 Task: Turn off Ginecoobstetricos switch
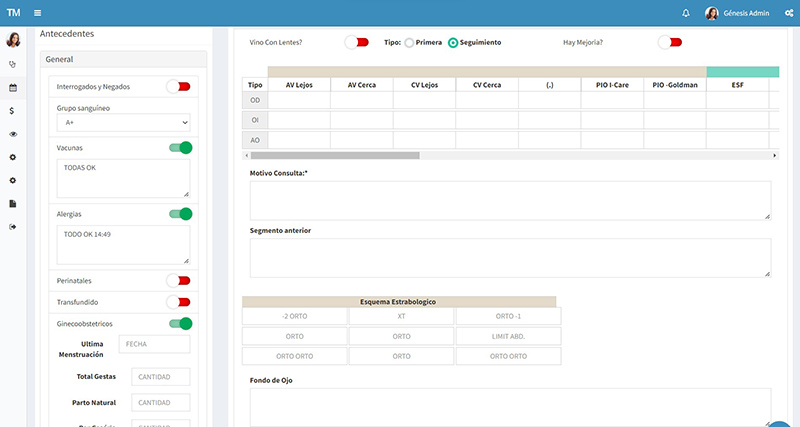pyautogui.click(x=181, y=323)
